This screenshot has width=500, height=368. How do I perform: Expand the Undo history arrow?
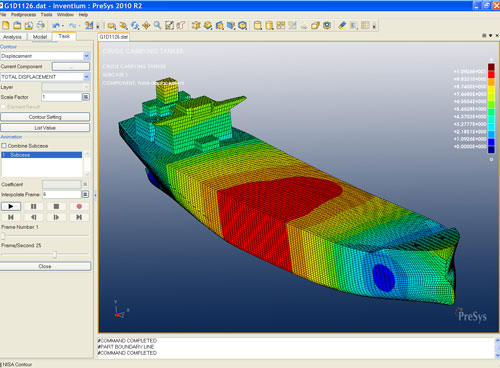click(63, 26)
